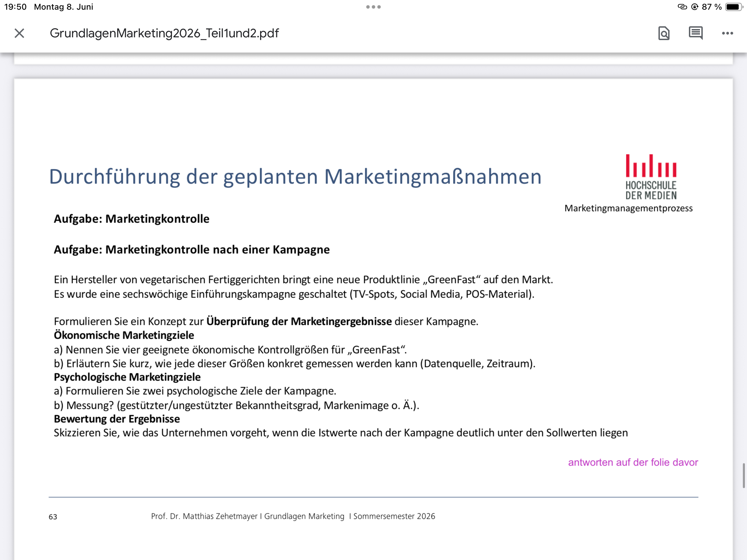Tap the label 'Marketingmanagementprozess'

click(628, 208)
